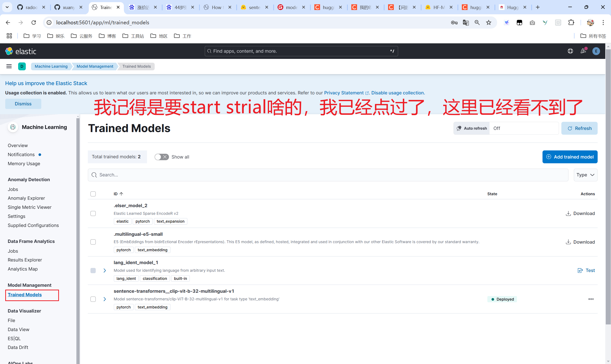This screenshot has height=364, width=611.
Task: Toggle the Show all switch
Action: [162, 157]
